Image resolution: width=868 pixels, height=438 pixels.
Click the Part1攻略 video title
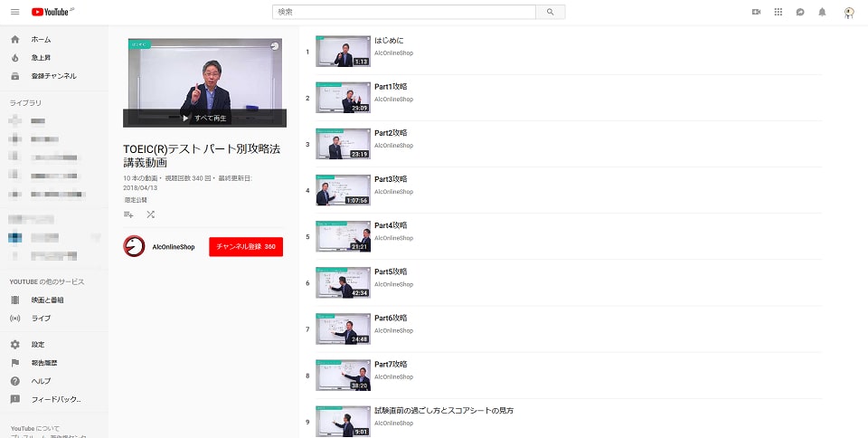391,86
